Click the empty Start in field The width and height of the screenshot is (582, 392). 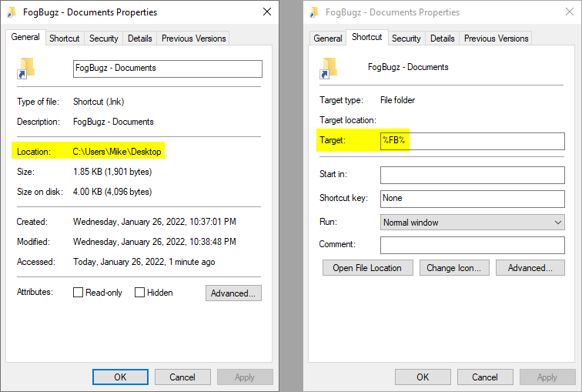pyautogui.click(x=473, y=175)
